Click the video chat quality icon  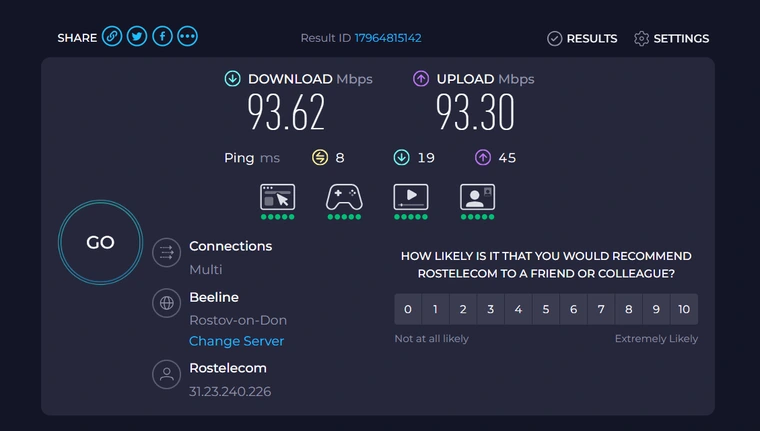point(477,197)
